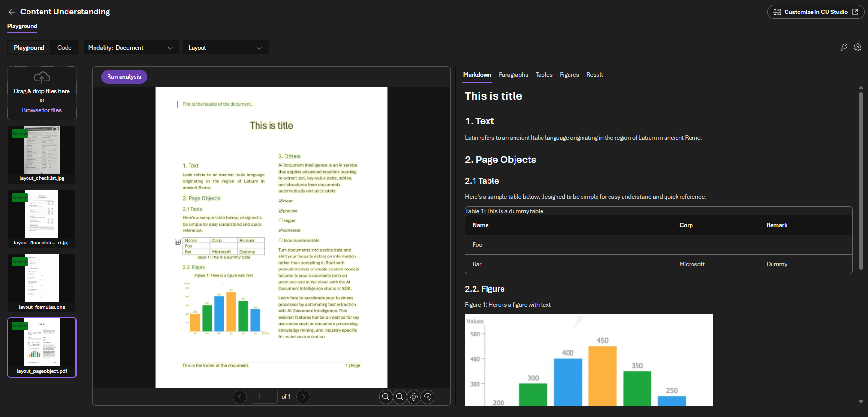Click the "Table 1: This is a dummy table" caption in results

[504, 211]
